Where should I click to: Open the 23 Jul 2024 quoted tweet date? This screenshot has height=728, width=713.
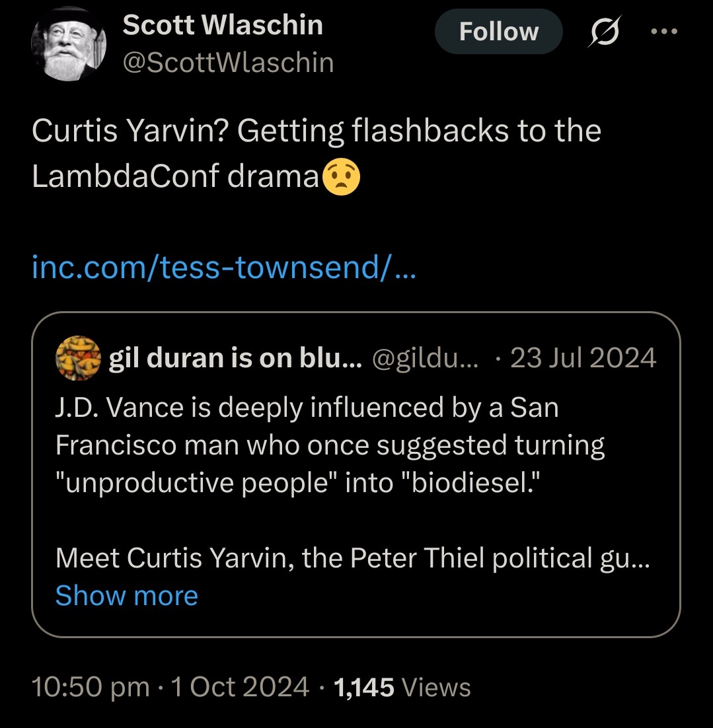click(583, 358)
